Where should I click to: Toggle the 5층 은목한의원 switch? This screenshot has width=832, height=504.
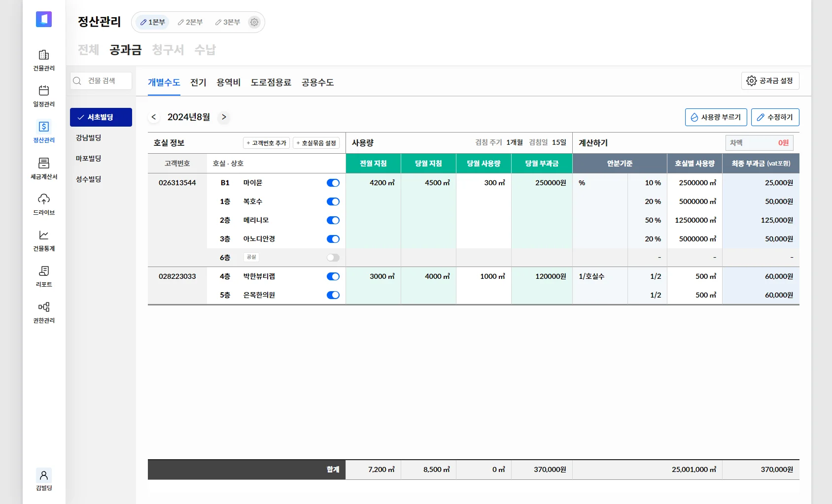[x=333, y=295]
